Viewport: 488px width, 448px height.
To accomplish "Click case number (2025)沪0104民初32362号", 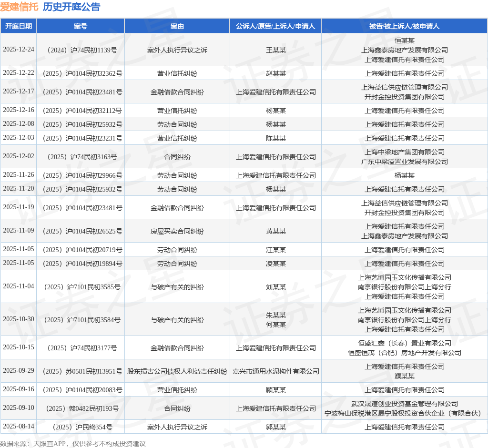I will point(80,73).
